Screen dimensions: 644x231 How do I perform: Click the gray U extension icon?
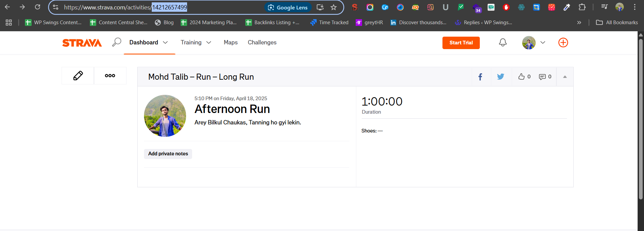pyautogui.click(x=445, y=7)
